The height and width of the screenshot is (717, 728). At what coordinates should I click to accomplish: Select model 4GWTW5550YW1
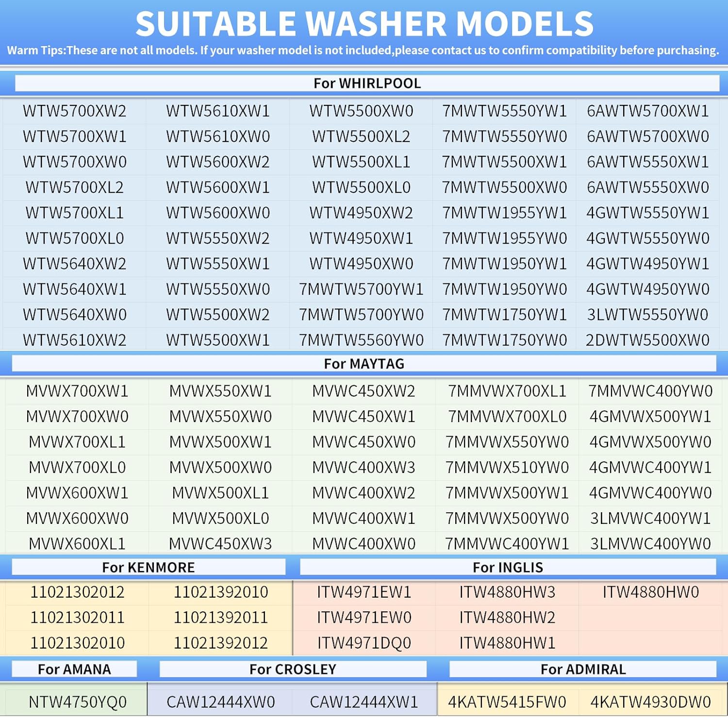click(x=648, y=213)
